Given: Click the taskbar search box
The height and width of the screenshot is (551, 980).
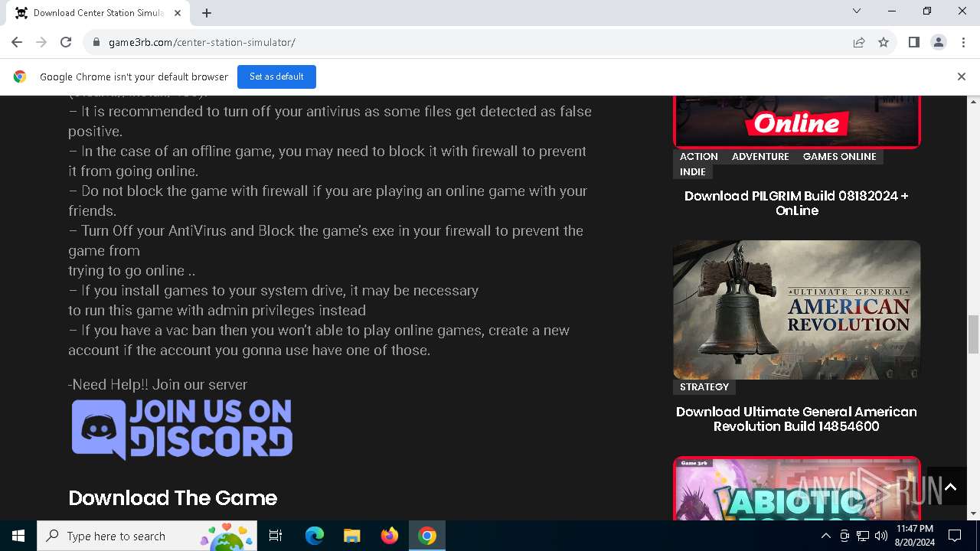Looking at the screenshot, I should tap(147, 536).
